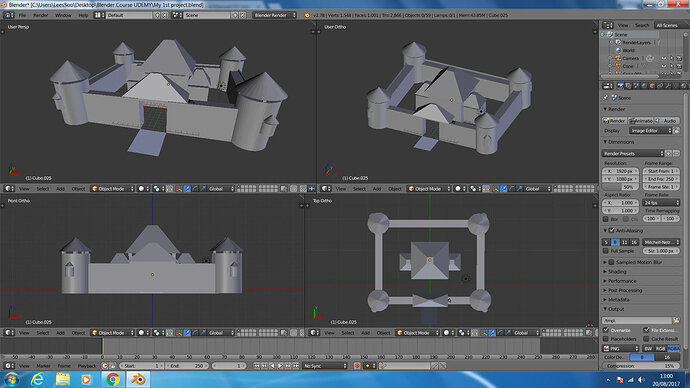The width and height of the screenshot is (690, 388).
Task: Click the auto-keyframe record button in timeline
Action: [357, 366]
